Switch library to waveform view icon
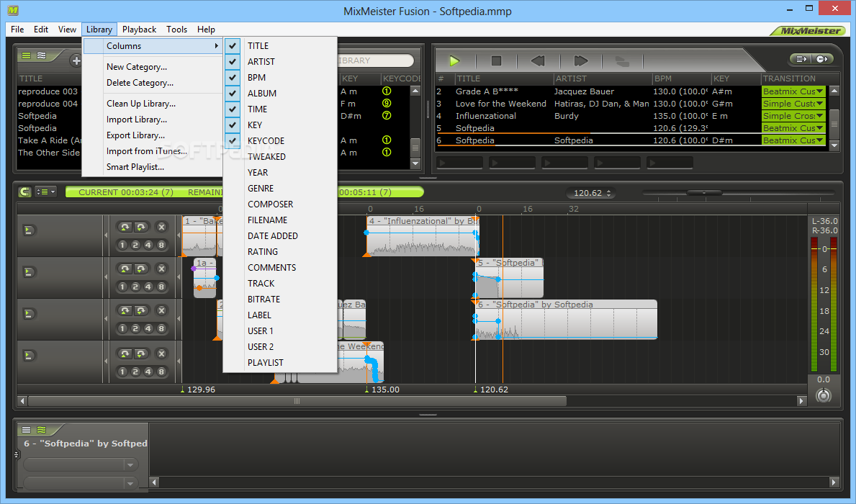This screenshot has height=504, width=856. coord(42,55)
